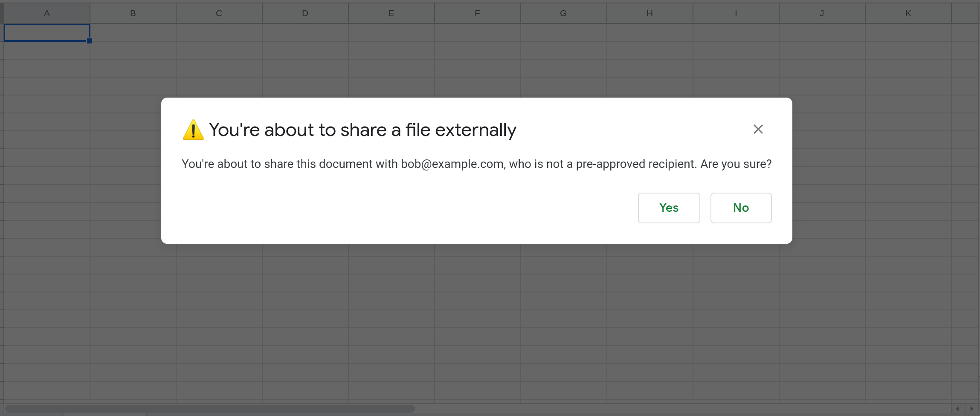Image resolution: width=980 pixels, height=416 pixels.
Task: Click the scroll right arrow
Action: click(x=972, y=408)
